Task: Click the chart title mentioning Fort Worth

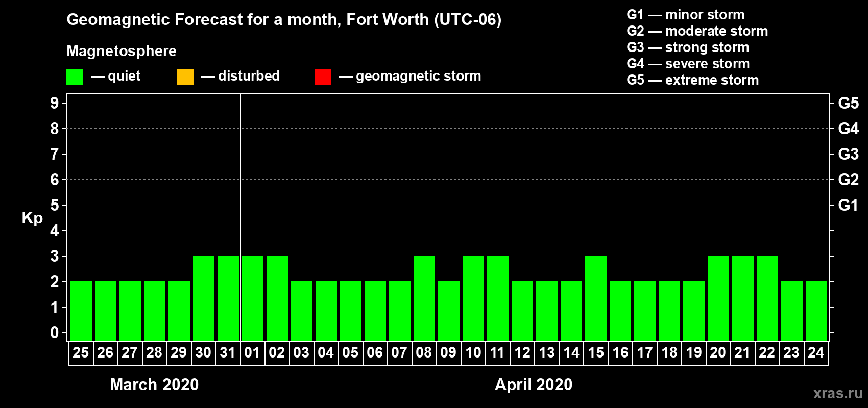Action: click(x=284, y=20)
